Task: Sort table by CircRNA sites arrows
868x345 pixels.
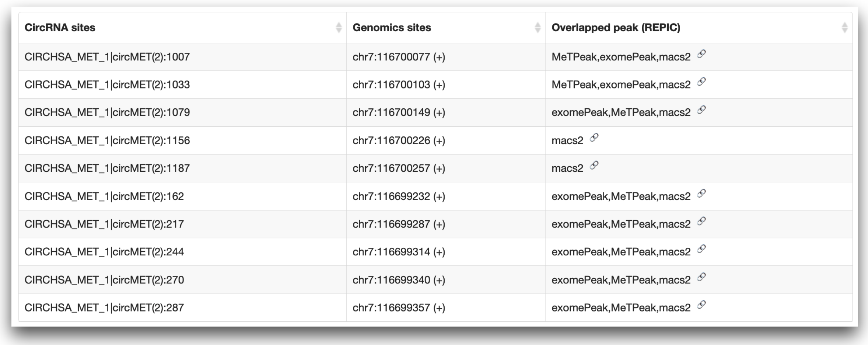Action: pos(339,28)
